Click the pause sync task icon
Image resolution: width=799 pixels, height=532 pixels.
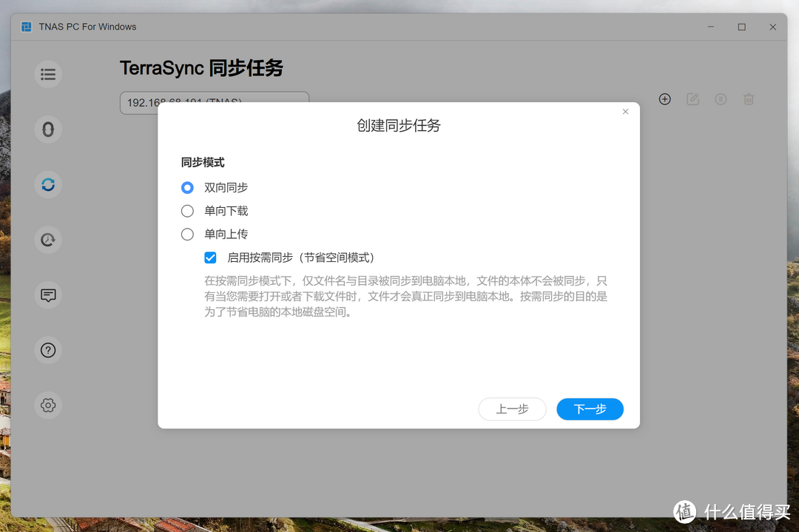721,99
